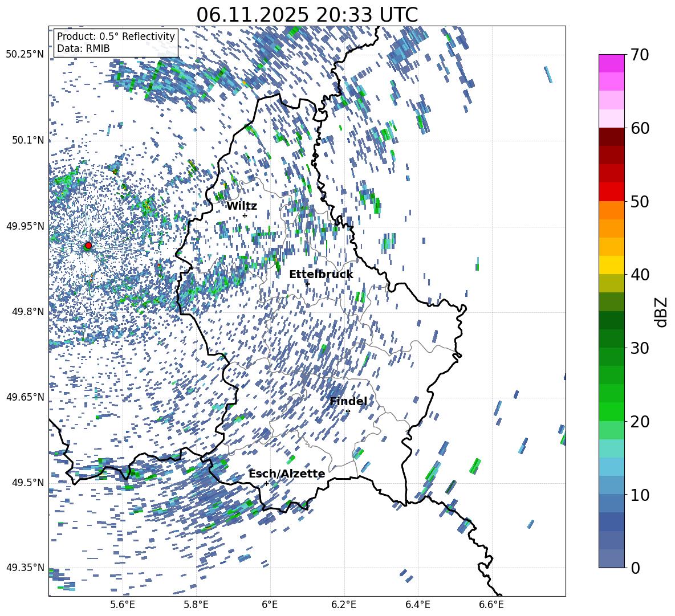The height and width of the screenshot is (616, 675).
Task: Pick the dark red colorbar segment below 60
Action: pos(612,137)
